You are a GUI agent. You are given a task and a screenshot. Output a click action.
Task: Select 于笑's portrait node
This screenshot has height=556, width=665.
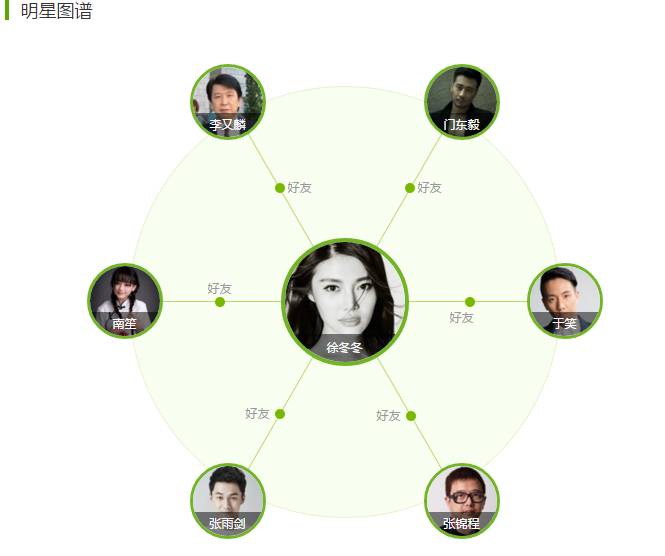coord(565,301)
